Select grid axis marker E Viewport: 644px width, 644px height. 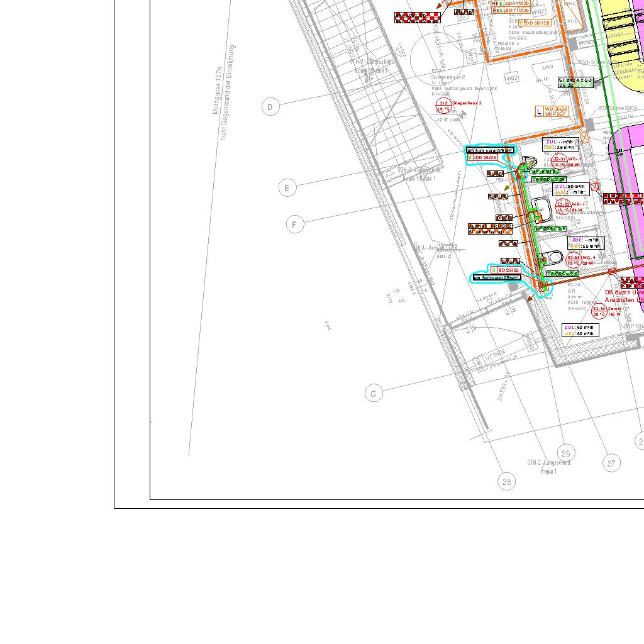pos(287,187)
